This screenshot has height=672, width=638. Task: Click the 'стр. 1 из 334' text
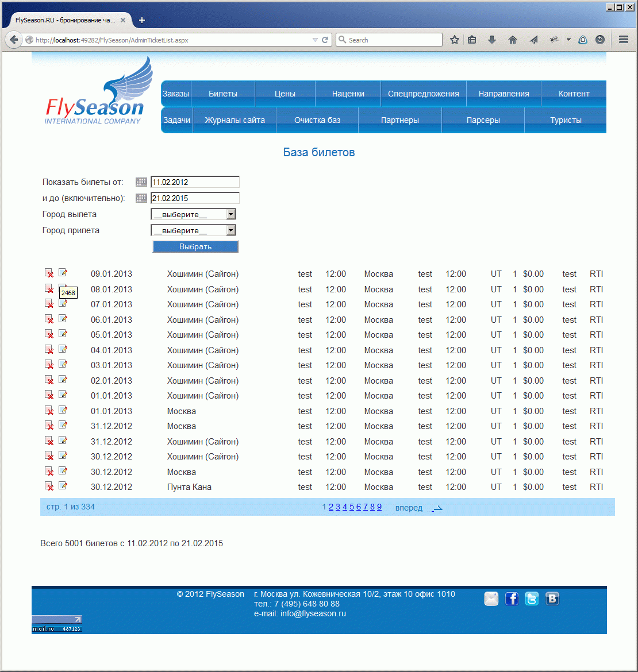[x=71, y=507]
